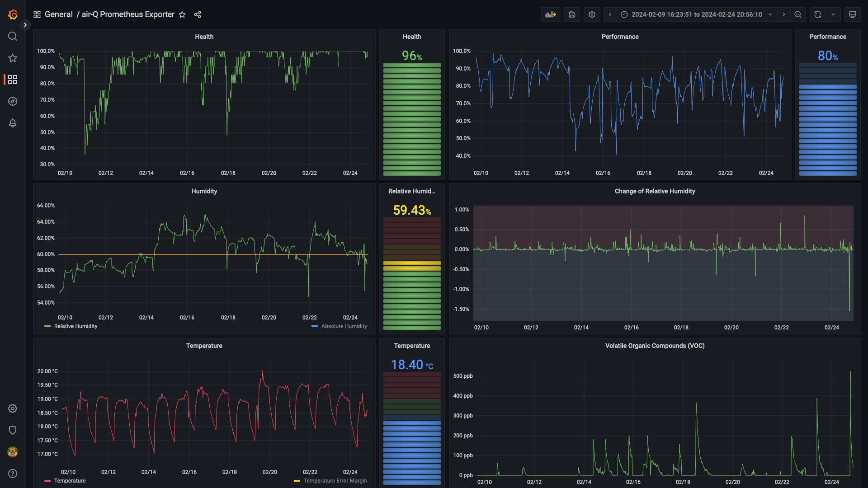The height and width of the screenshot is (488, 868).
Task: Share the dashboard via the share icon
Action: point(198,14)
